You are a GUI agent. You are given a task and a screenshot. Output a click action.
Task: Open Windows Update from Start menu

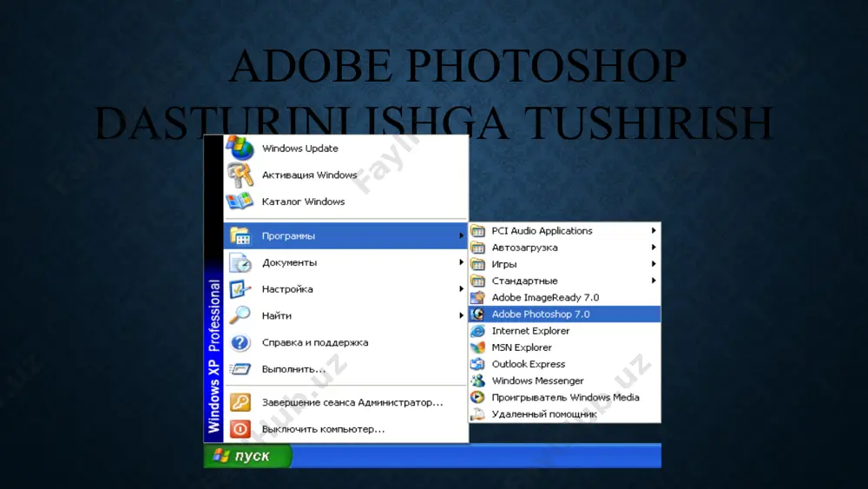[x=346, y=148]
